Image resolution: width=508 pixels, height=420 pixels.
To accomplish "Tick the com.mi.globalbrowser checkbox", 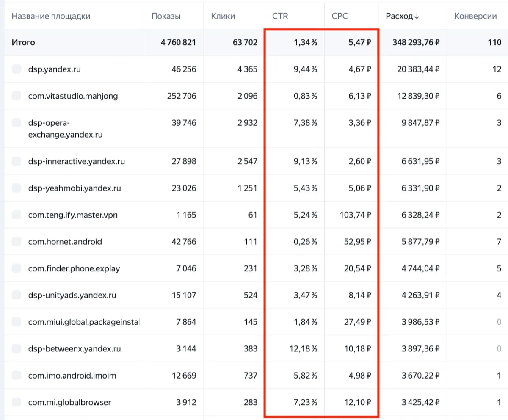I will click(17, 402).
